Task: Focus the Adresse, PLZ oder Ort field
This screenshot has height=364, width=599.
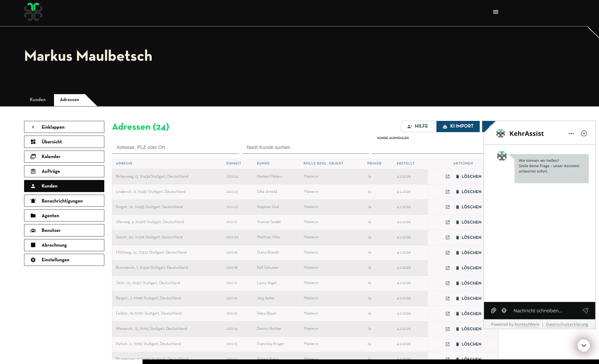Action: 175,147
